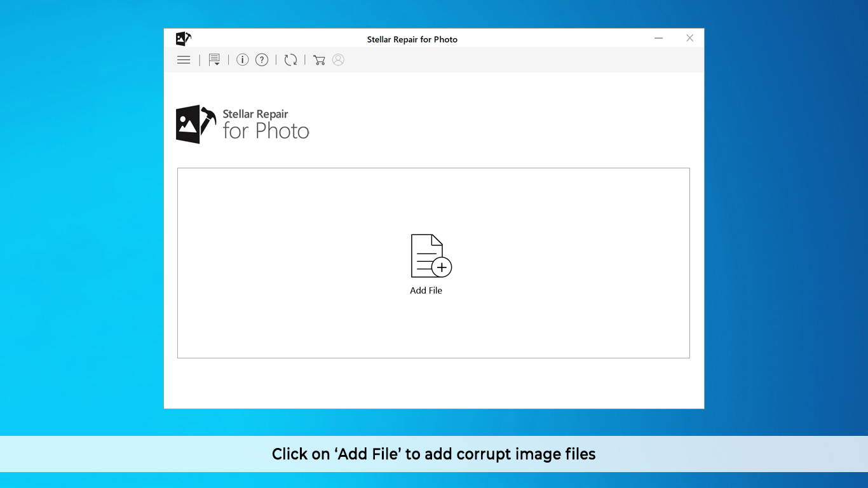868x488 pixels.
Task: Click the small app icon in title bar
Action: pos(183,39)
